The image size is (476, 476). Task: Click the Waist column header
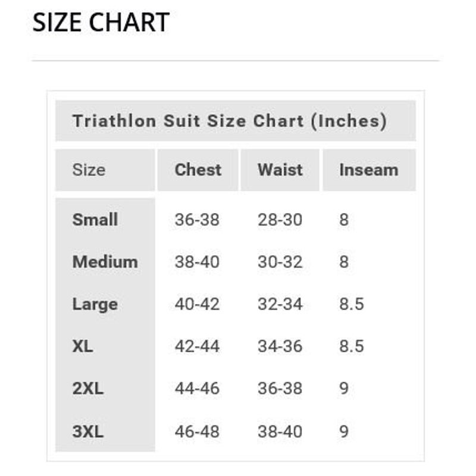280,170
